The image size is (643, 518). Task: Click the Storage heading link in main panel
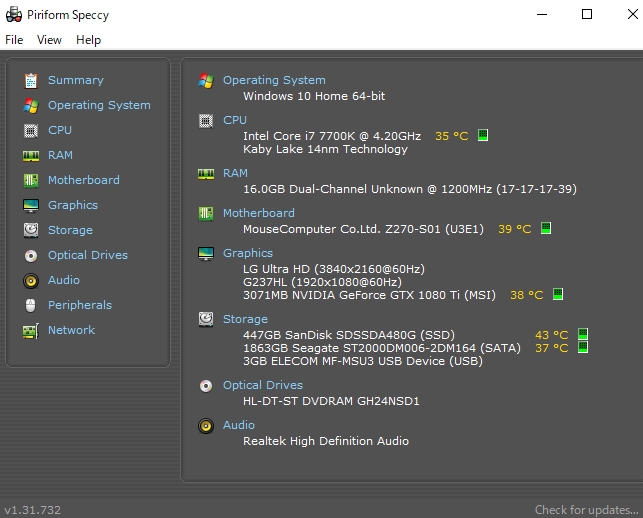point(245,319)
